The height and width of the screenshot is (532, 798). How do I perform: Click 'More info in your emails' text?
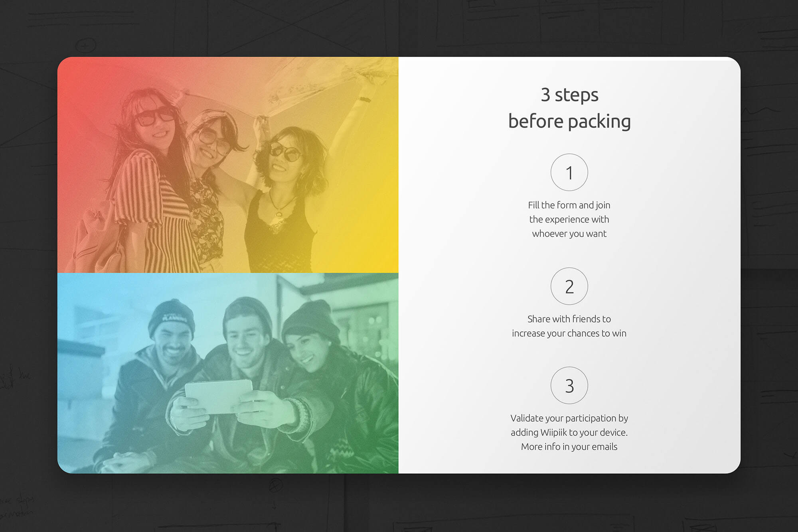pyautogui.click(x=569, y=447)
